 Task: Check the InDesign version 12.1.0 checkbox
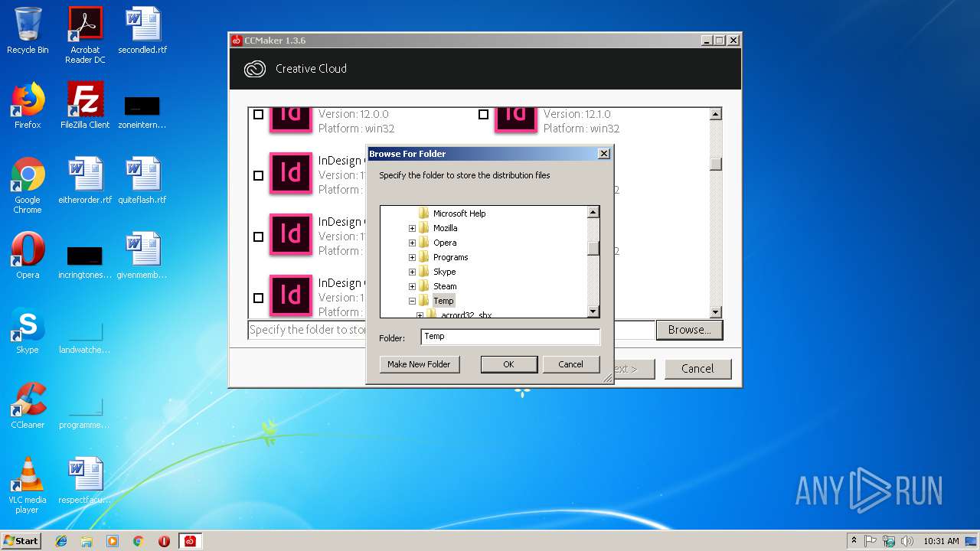[x=483, y=114]
